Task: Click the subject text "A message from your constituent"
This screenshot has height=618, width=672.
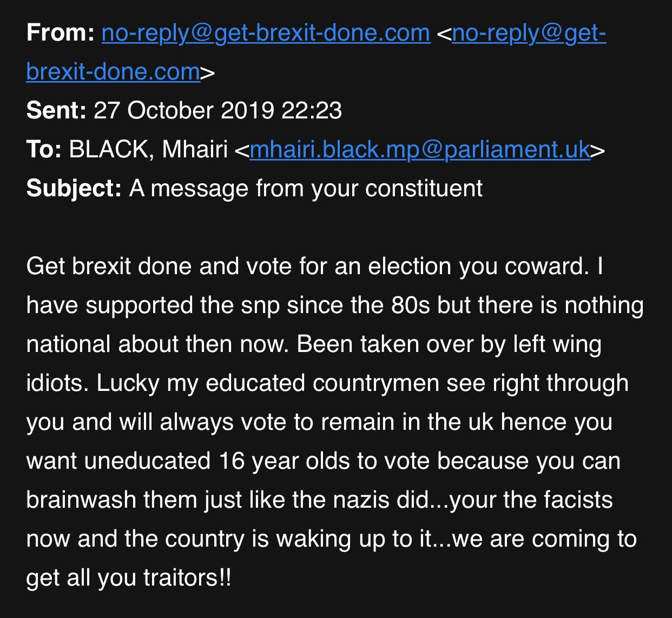Action: pyautogui.click(x=306, y=189)
